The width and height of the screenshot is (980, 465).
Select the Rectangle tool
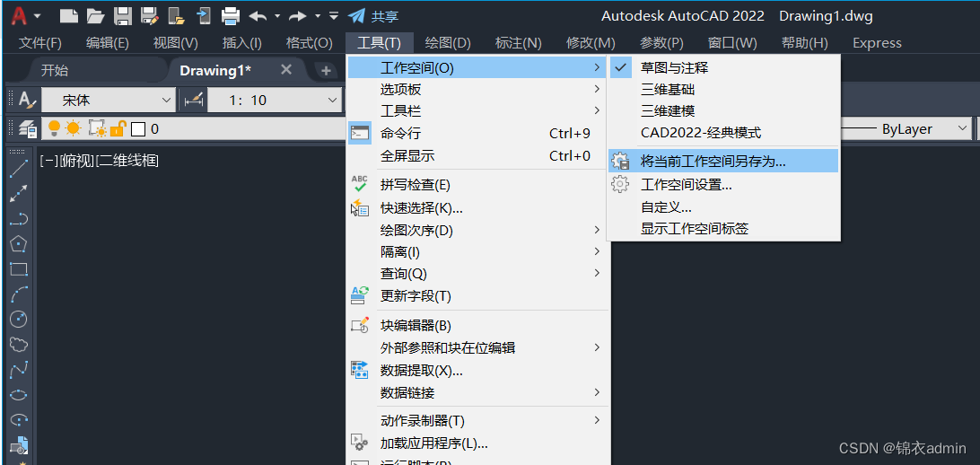pyautogui.click(x=19, y=269)
